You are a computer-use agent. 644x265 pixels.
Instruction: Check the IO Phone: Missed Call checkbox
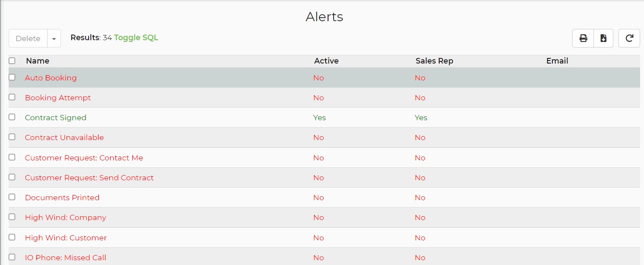click(12, 257)
